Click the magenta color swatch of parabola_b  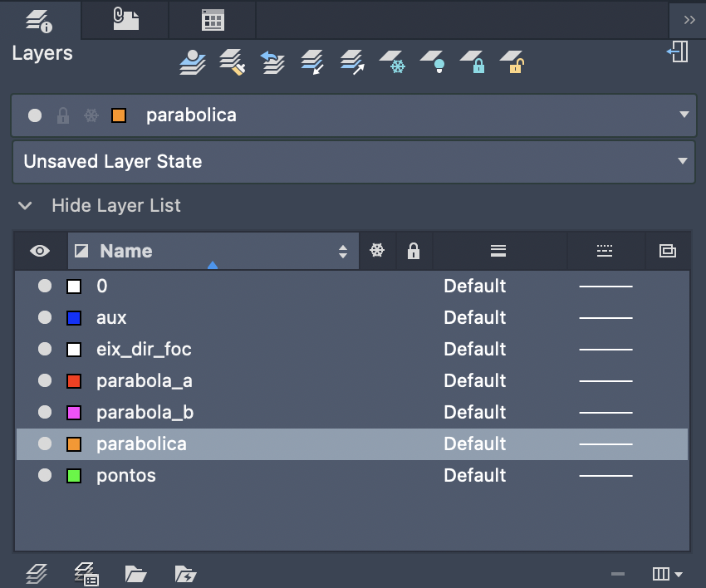(x=74, y=412)
